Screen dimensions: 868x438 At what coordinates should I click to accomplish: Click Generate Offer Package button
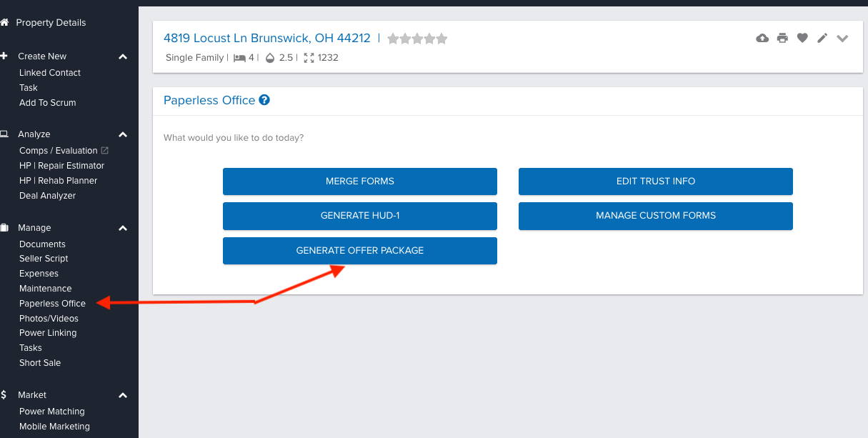[x=359, y=251]
